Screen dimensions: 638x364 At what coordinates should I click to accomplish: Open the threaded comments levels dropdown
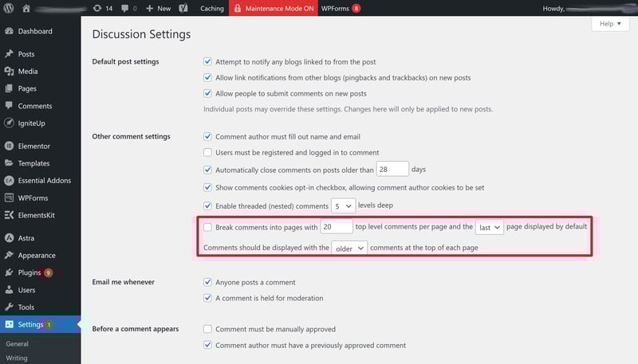tap(343, 206)
